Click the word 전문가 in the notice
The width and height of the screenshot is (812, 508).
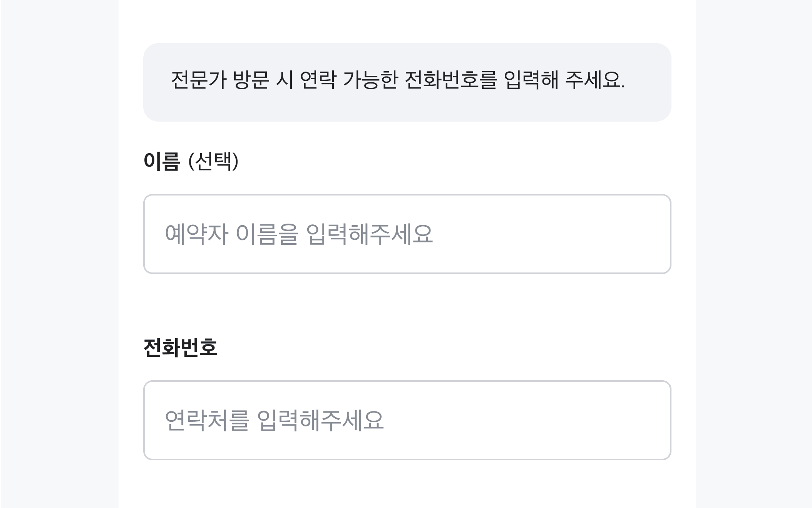coord(198,80)
